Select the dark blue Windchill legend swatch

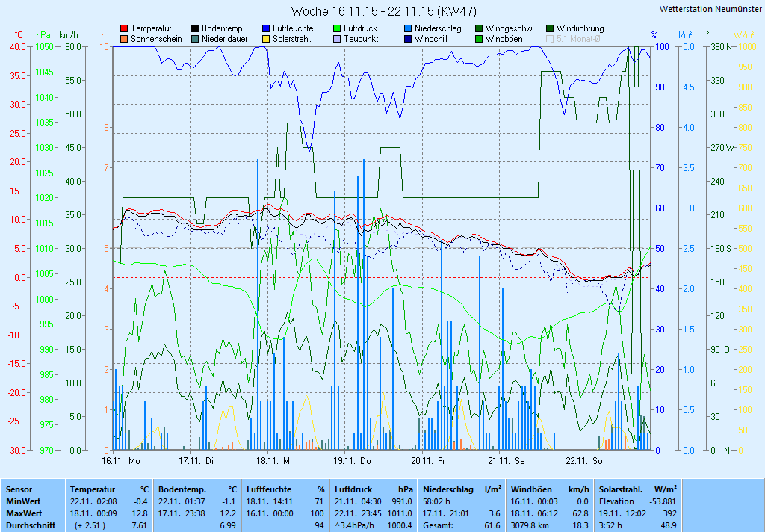point(408,39)
